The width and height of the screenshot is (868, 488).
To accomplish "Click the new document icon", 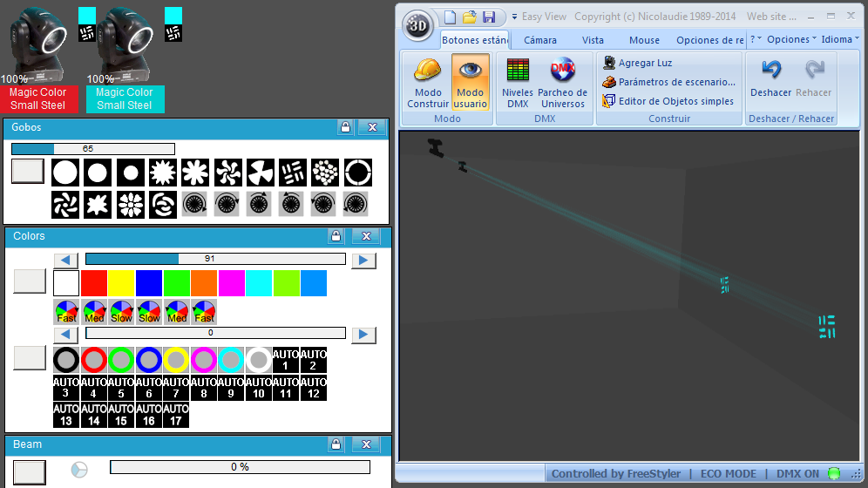I will pos(450,17).
